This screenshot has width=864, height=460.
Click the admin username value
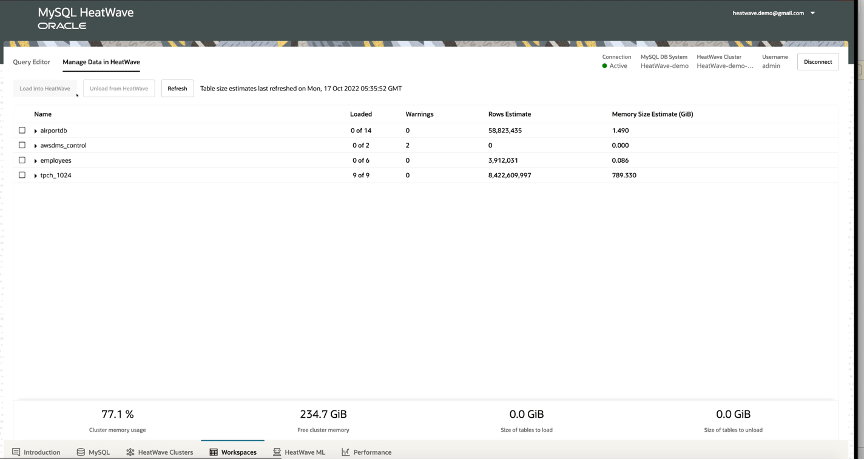tap(771, 66)
